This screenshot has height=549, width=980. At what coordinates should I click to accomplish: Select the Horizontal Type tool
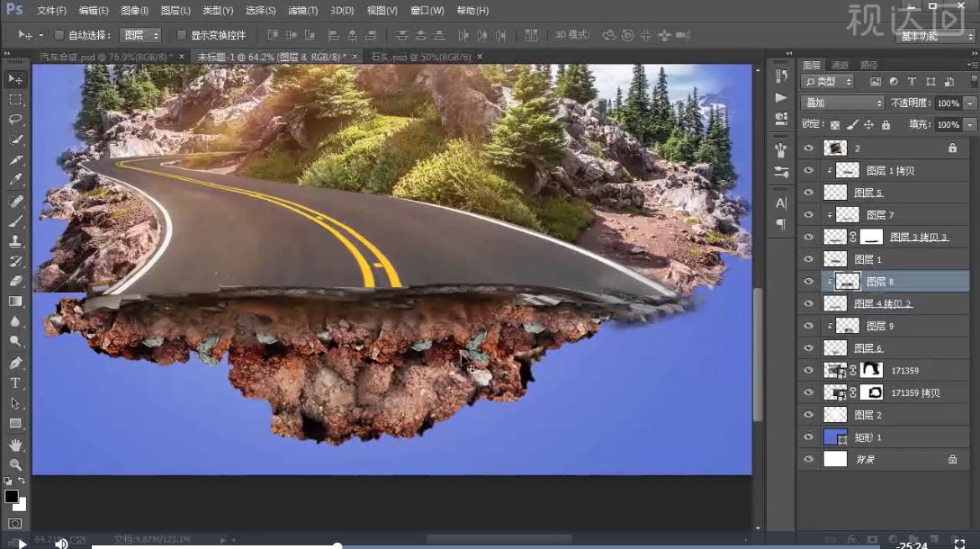pyautogui.click(x=15, y=382)
